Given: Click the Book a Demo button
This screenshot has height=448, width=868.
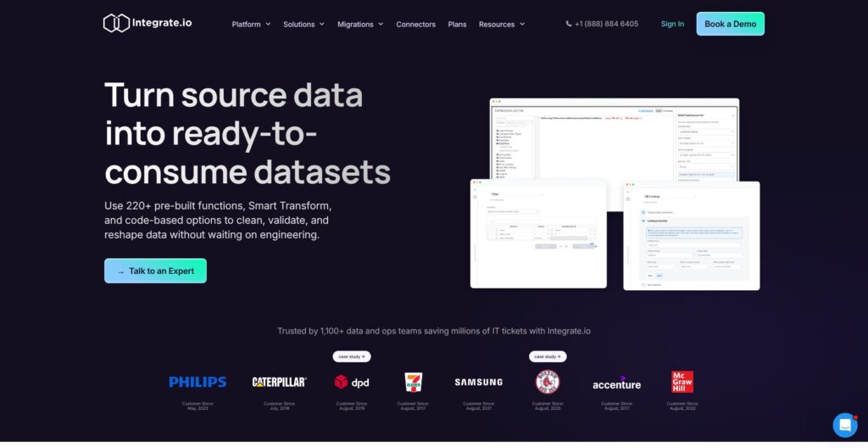Looking at the screenshot, I should (x=730, y=24).
